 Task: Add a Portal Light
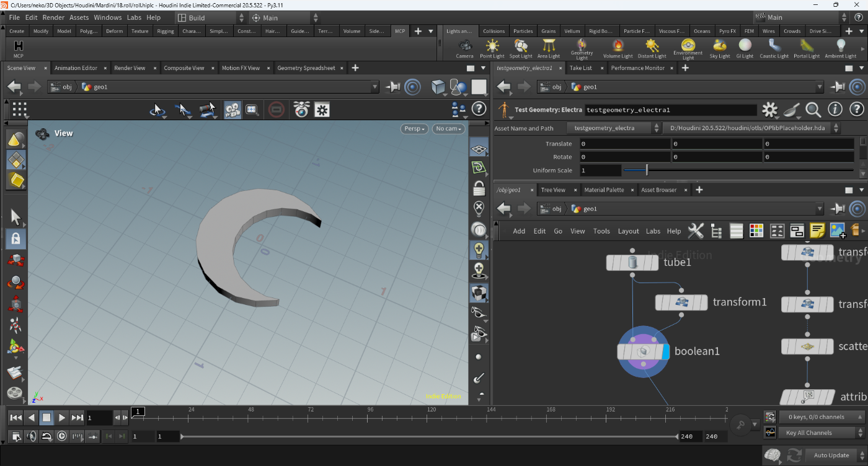point(807,48)
